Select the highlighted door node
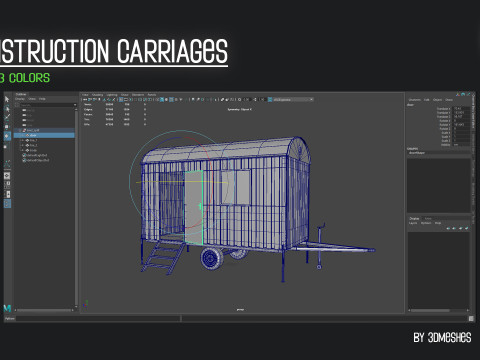This screenshot has width=480, height=360. pyautogui.click(x=44, y=135)
